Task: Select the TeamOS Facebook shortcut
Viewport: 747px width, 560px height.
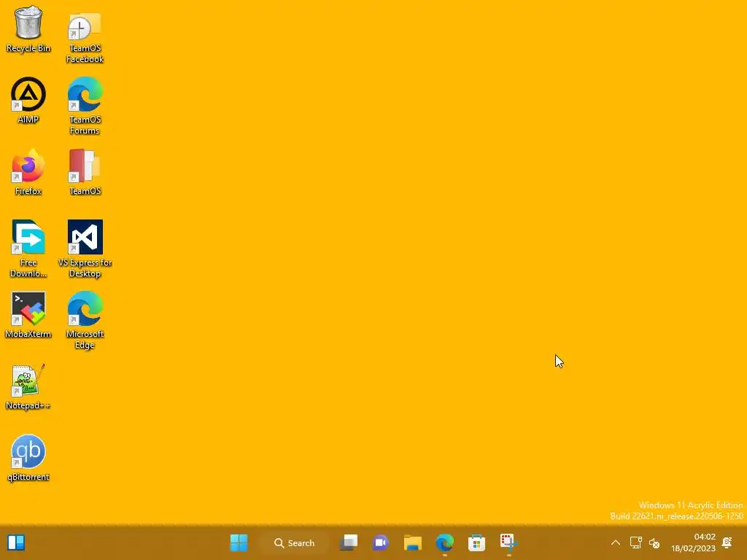Action: point(85,37)
